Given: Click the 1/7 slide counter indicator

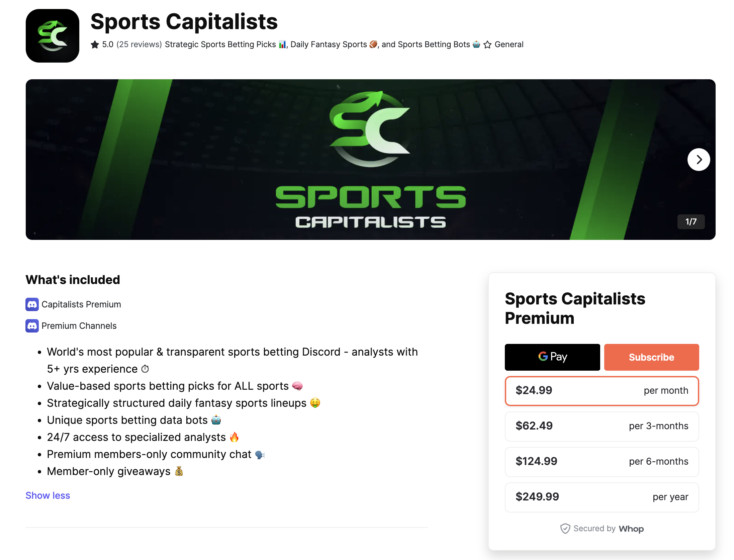Looking at the screenshot, I should click(691, 221).
